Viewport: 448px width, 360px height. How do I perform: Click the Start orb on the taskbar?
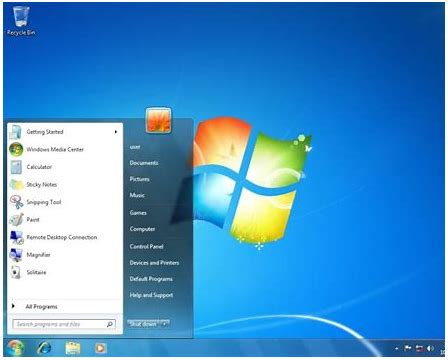pos(15,348)
